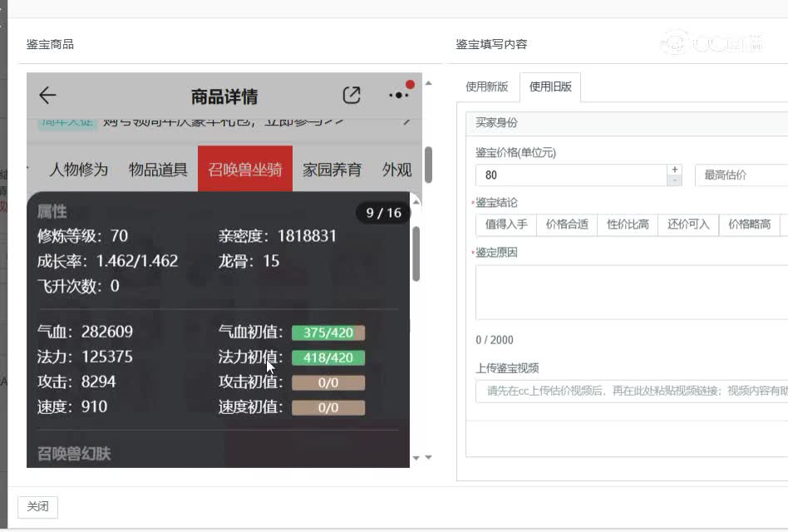Open the three-dot more menu
The width and height of the screenshot is (788, 532).
[398, 95]
